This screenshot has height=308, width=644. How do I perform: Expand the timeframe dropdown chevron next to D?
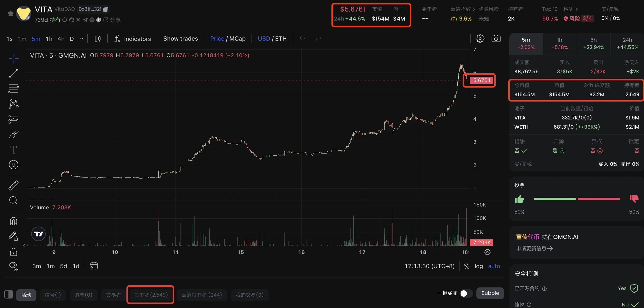pos(82,39)
